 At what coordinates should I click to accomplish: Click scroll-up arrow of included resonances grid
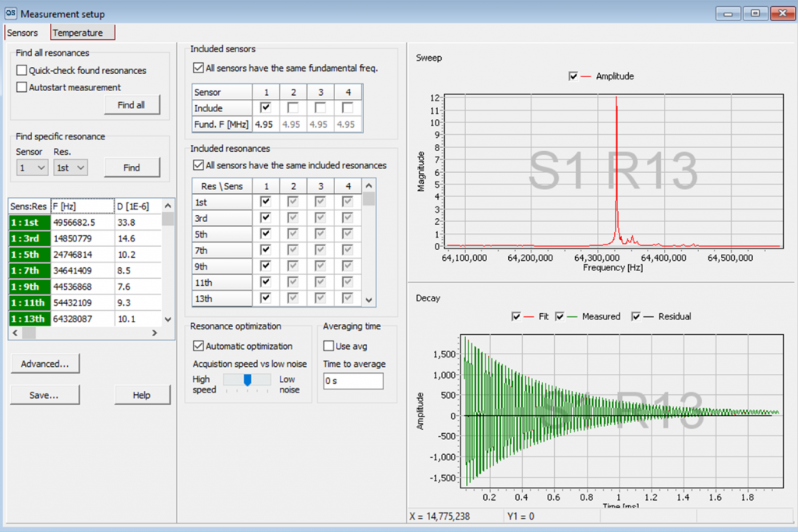click(x=369, y=185)
